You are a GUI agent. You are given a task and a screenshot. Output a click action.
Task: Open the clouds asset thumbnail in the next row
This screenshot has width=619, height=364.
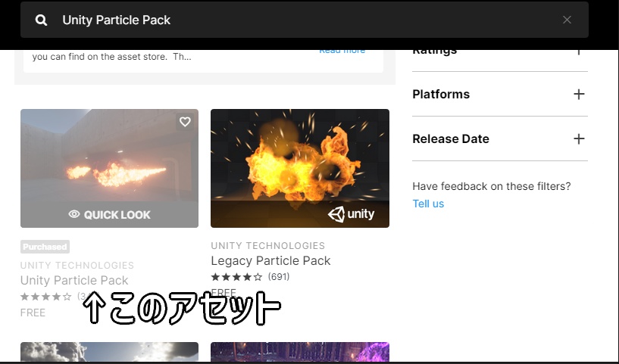point(109,352)
